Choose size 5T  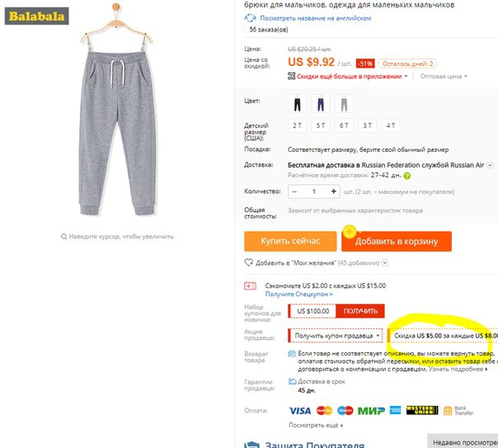321,125
